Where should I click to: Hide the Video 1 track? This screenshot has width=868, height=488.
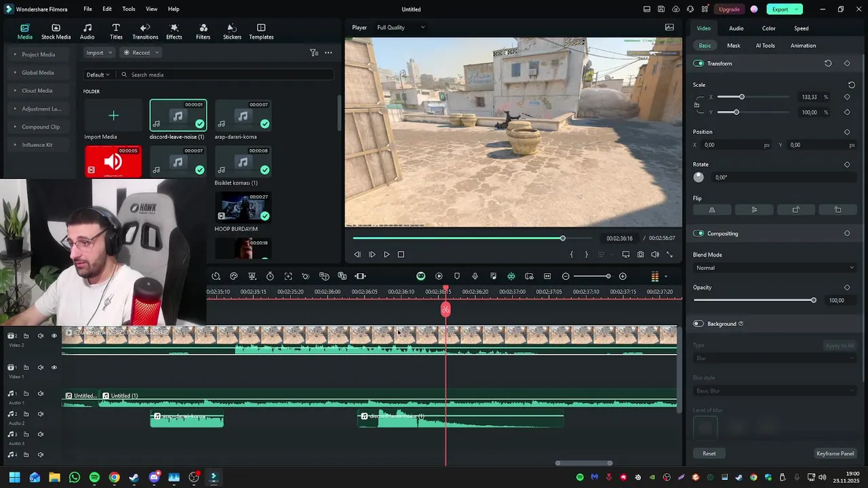[x=54, y=367]
